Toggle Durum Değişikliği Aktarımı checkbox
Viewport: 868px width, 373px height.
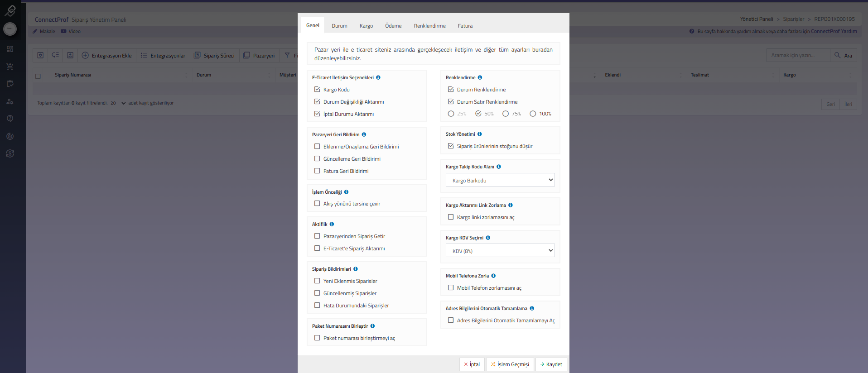(317, 101)
